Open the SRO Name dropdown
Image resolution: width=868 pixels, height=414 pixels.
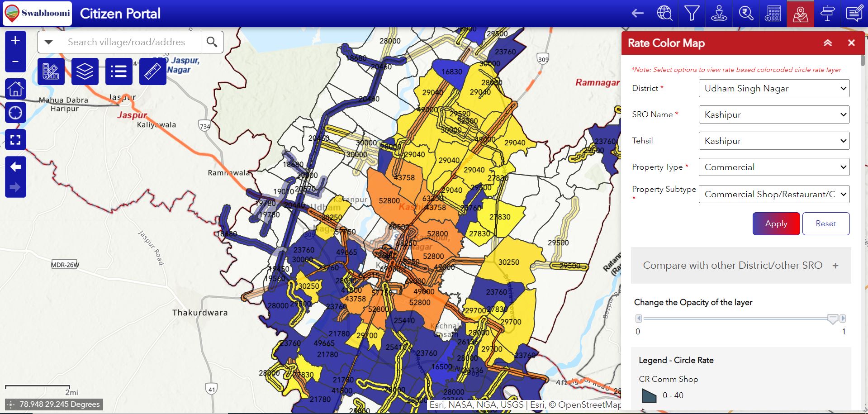pos(774,114)
